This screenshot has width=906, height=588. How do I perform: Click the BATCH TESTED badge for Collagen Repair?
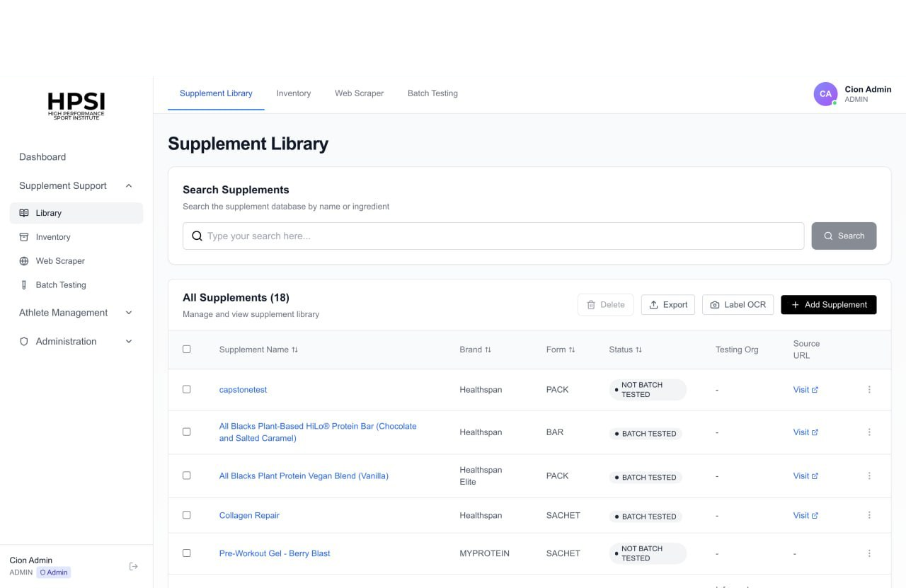point(646,517)
